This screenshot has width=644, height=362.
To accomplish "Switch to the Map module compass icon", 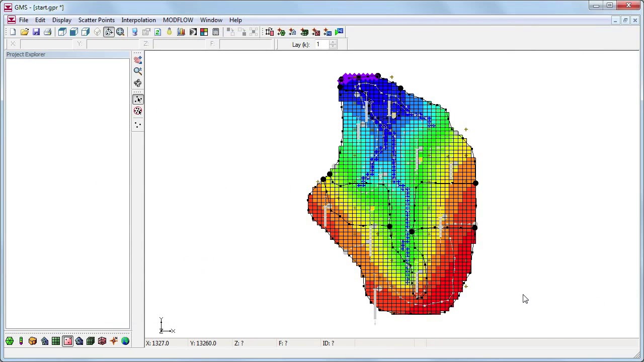I will click(x=114, y=341).
